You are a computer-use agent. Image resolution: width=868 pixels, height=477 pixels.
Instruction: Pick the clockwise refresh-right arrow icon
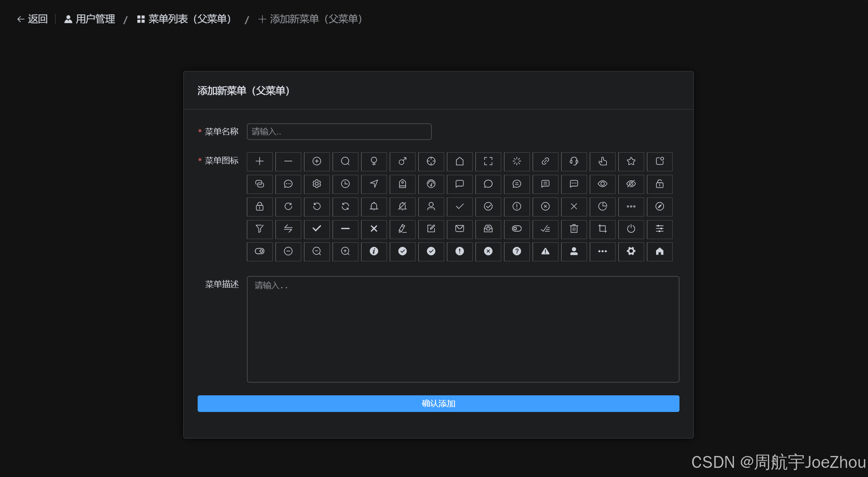[288, 207]
